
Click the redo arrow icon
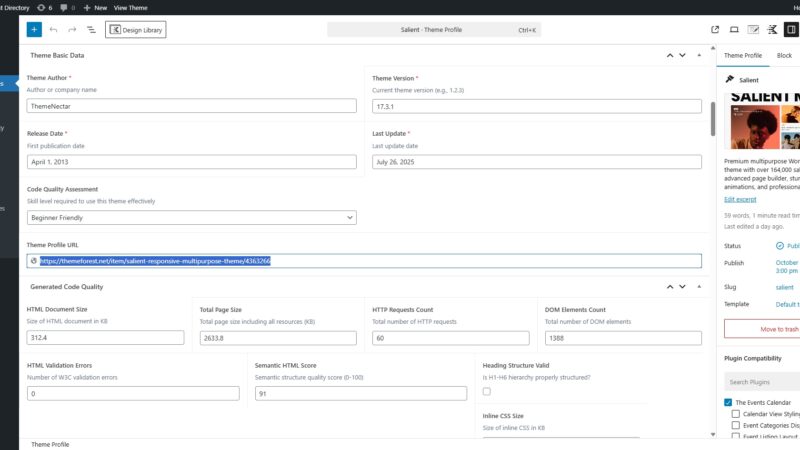[72, 30]
